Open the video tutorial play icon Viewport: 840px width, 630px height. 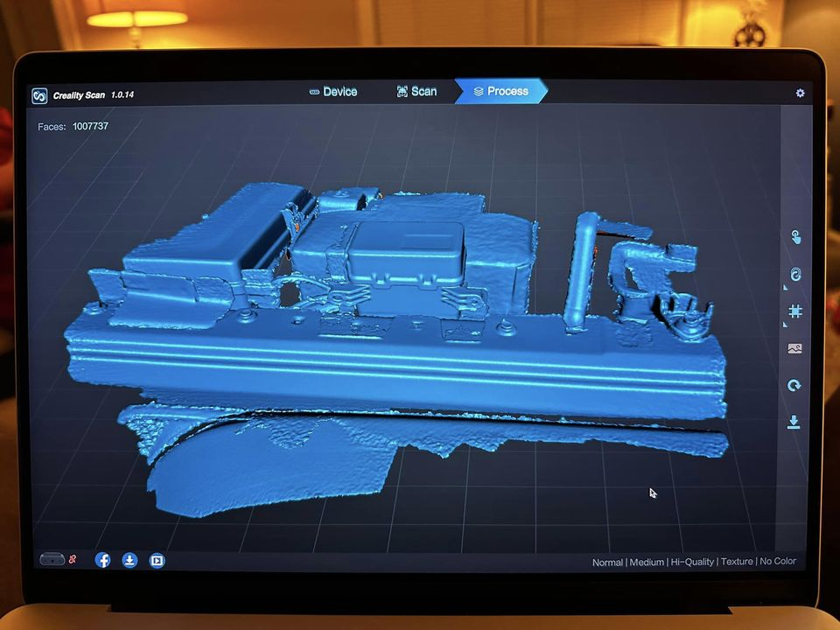tap(157, 561)
